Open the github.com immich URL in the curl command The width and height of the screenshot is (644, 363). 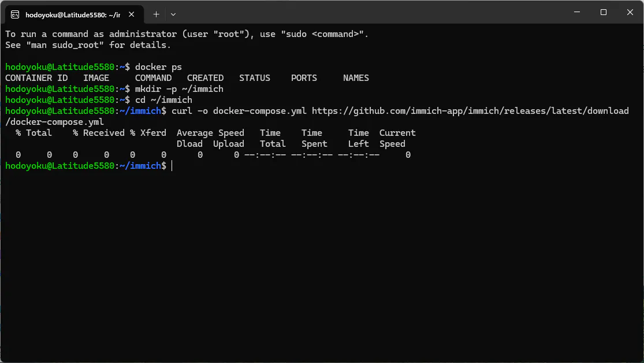point(470,111)
